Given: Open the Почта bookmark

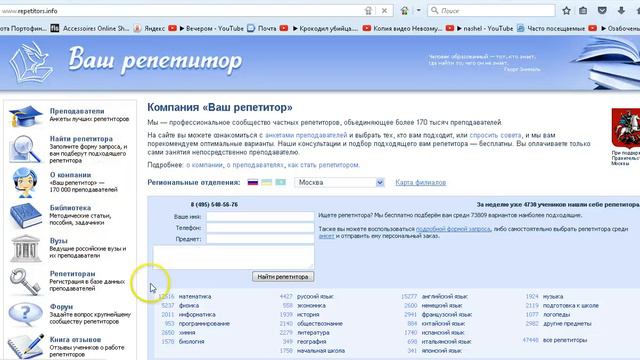Looking at the screenshot, I should [262, 28].
